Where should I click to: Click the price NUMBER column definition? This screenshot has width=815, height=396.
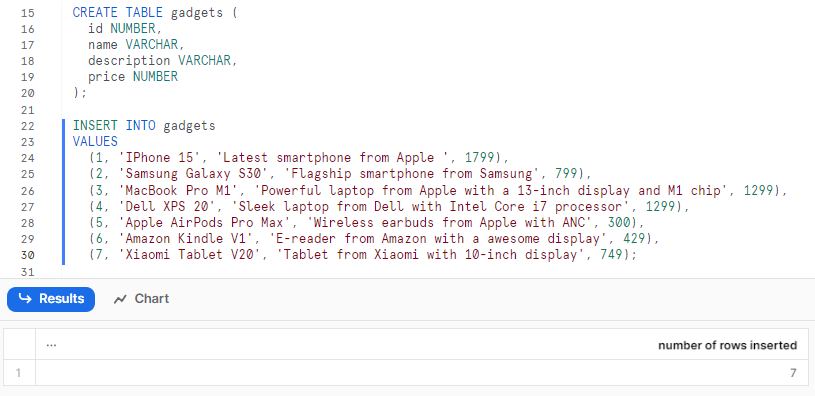(133, 77)
